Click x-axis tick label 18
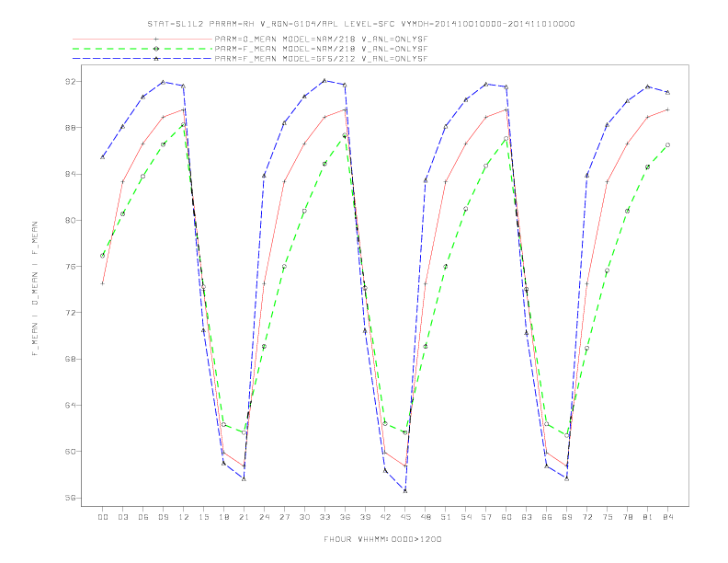728x563 pixels. point(223,517)
